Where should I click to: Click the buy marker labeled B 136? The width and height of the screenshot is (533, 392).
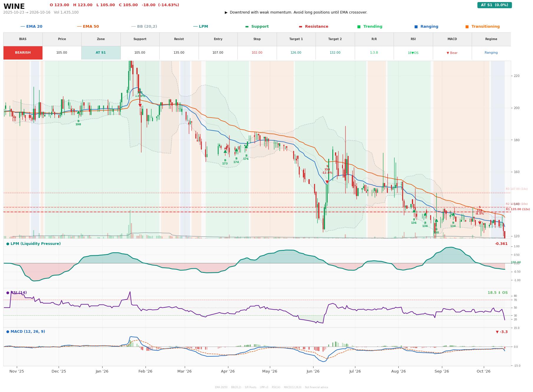414,210
